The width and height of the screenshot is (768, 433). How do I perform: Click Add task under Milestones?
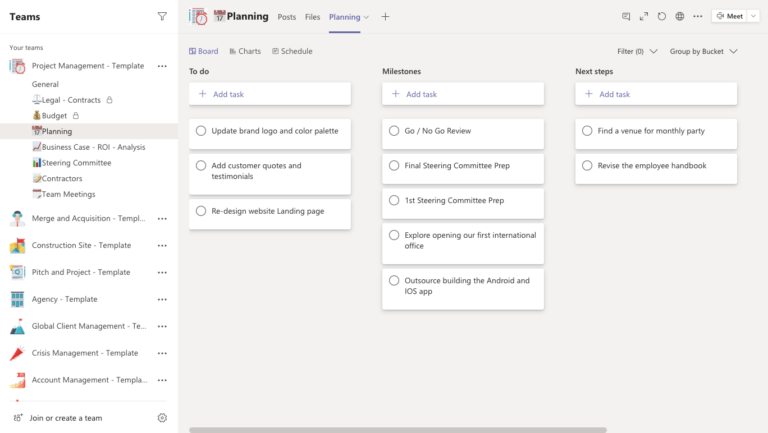[463, 94]
